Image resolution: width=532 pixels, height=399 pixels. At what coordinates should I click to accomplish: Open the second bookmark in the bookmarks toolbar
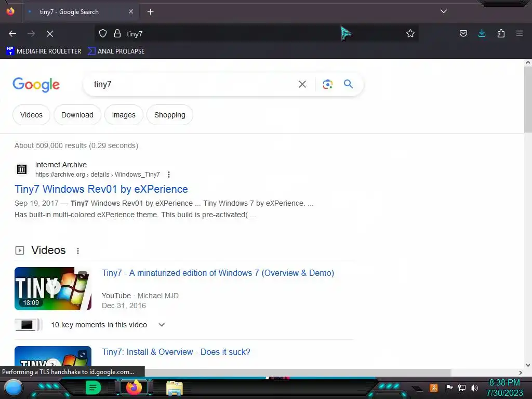[116, 51]
